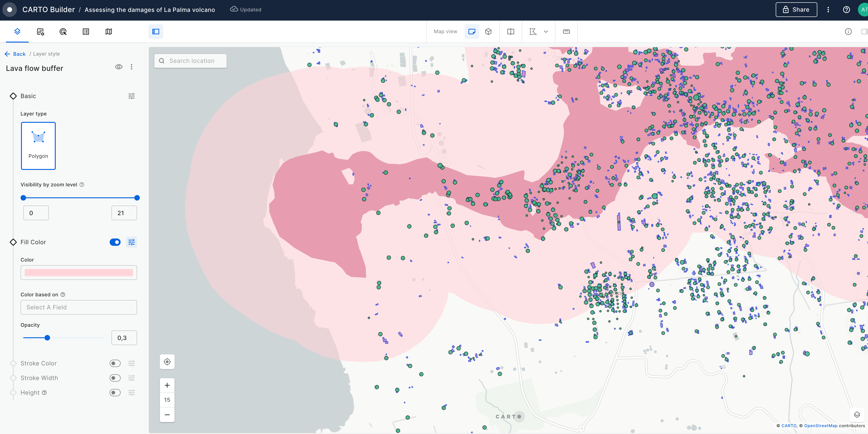Screen dimensions: 868x434
Task: Expand the selection tool dropdown arrow
Action: click(546, 31)
